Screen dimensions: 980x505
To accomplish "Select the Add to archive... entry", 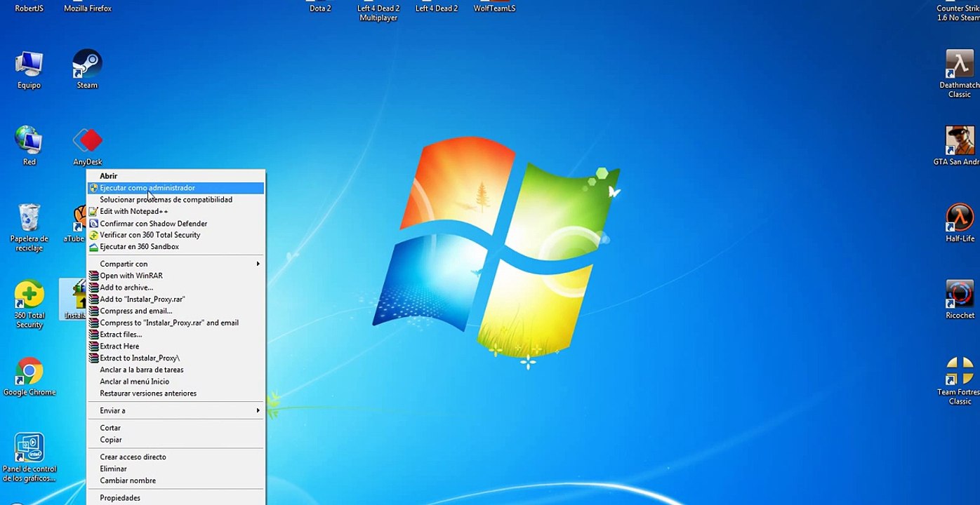I will coord(176,288).
